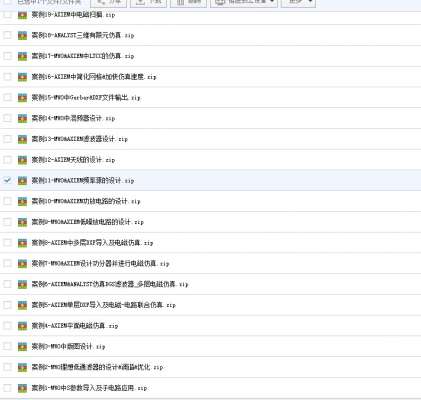Select the checkbox for 多层DXF导入及电磁仿真.zip
Viewport: 421px width, 400px height.
pyautogui.click(x=7, y=242)
